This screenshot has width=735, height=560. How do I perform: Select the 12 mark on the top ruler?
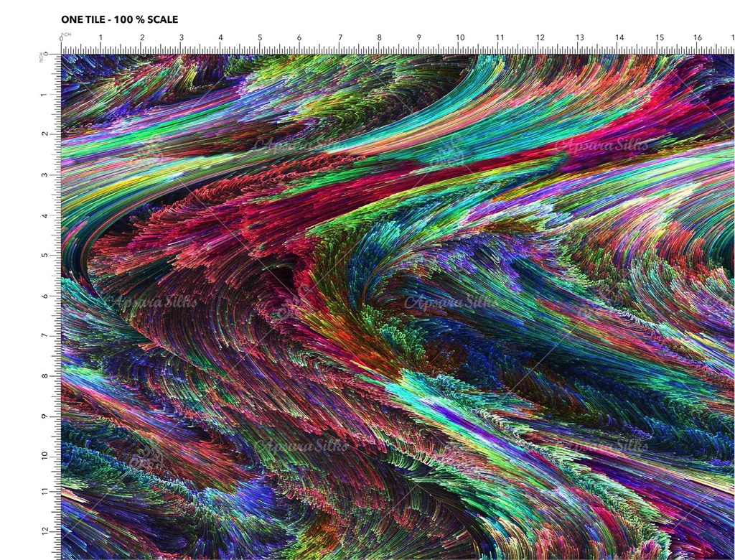tap(540, 38)
